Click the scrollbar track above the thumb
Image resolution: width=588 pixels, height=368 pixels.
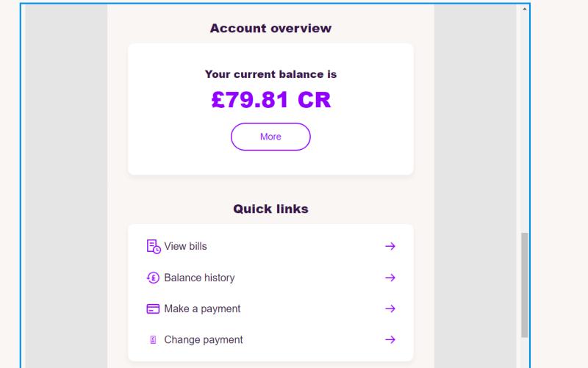[525, 122]
